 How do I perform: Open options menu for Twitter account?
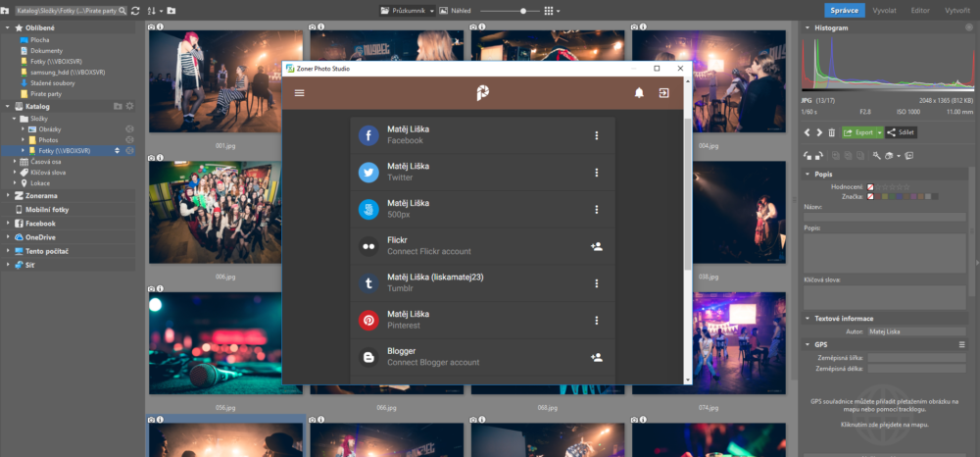pyautogui.click(x=596, y=173)
